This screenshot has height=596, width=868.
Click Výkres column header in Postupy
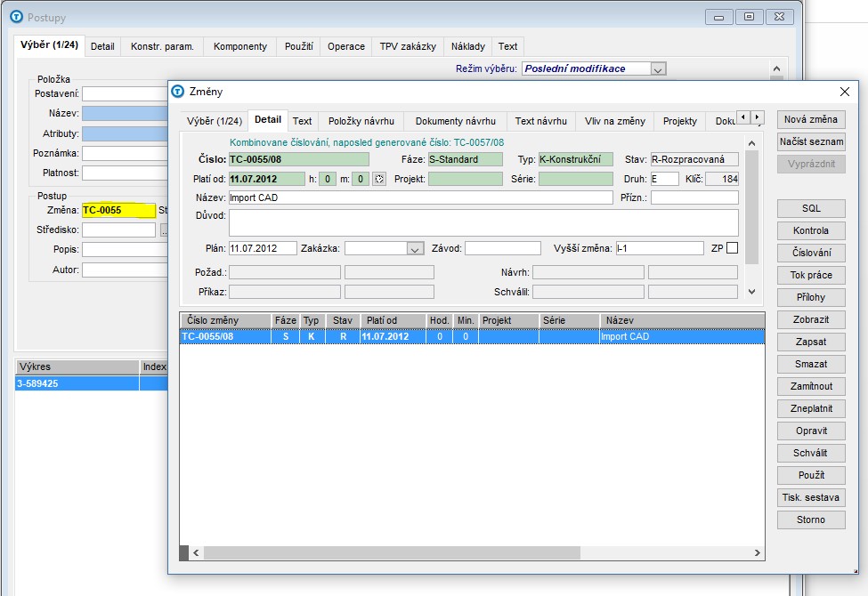point(77,366)
